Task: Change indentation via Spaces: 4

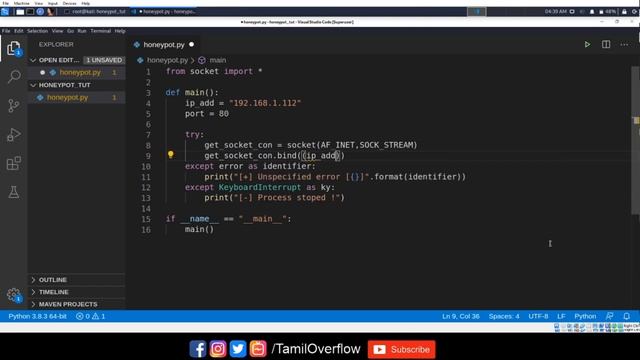Action: pyautogui.click(x=504, y=316)
